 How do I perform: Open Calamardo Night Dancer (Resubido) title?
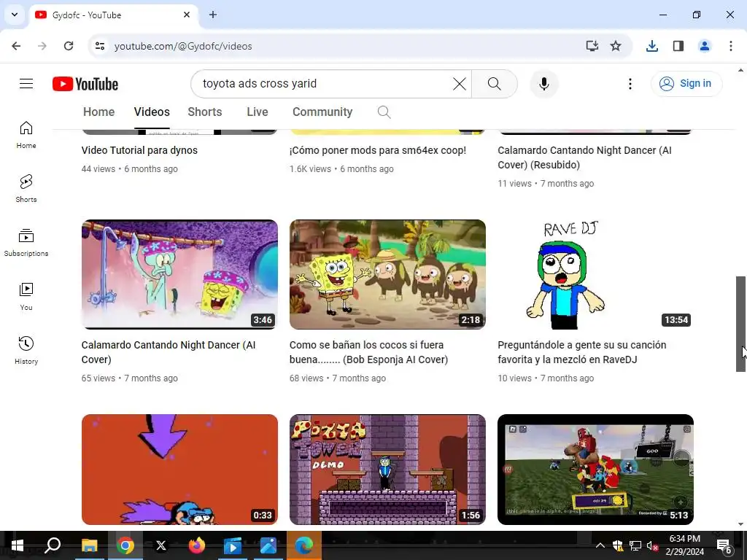(584, 157)
